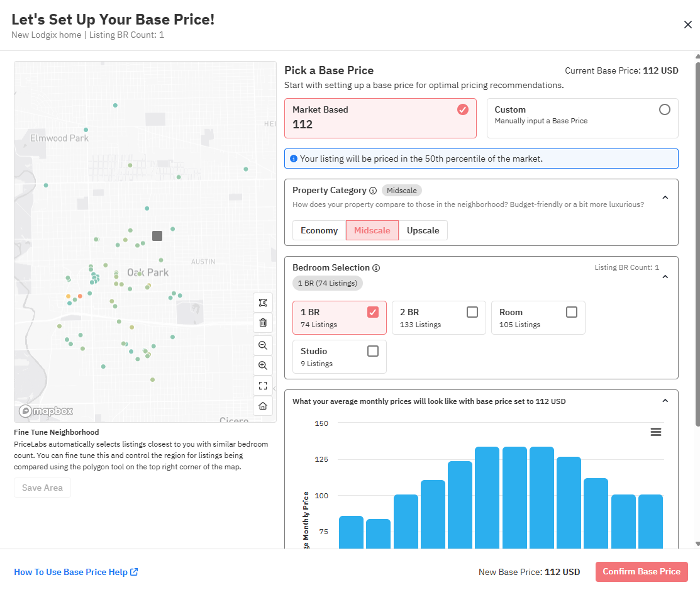700x592 pixels.
Task: Collapse the average monthly prices chart section
Action: pos(665,400)
